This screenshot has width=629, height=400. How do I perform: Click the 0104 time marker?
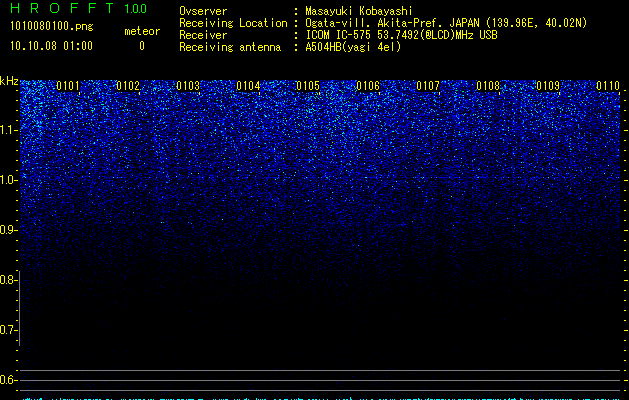click(x=248, y=86)
